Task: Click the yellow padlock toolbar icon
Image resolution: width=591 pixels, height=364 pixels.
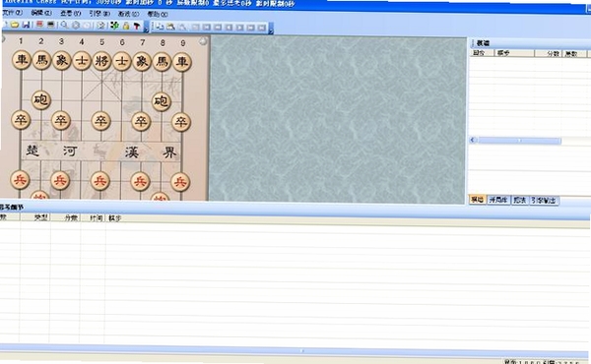Action: 126,26
